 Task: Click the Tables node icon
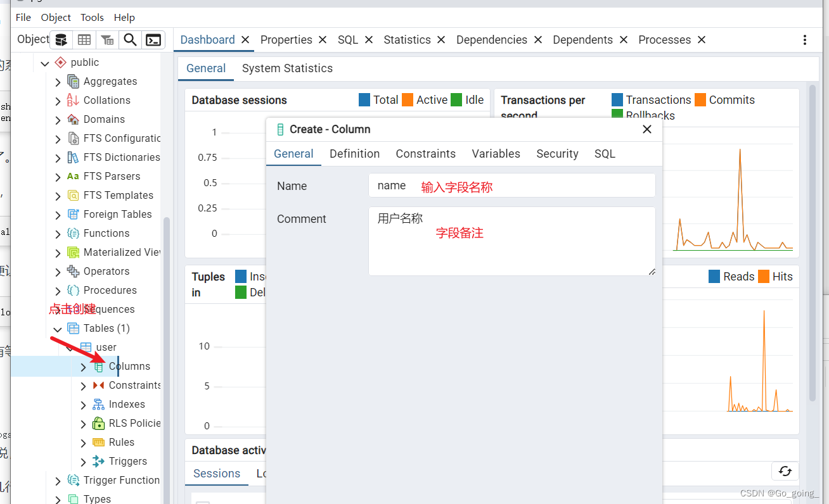tap(73, 328)
